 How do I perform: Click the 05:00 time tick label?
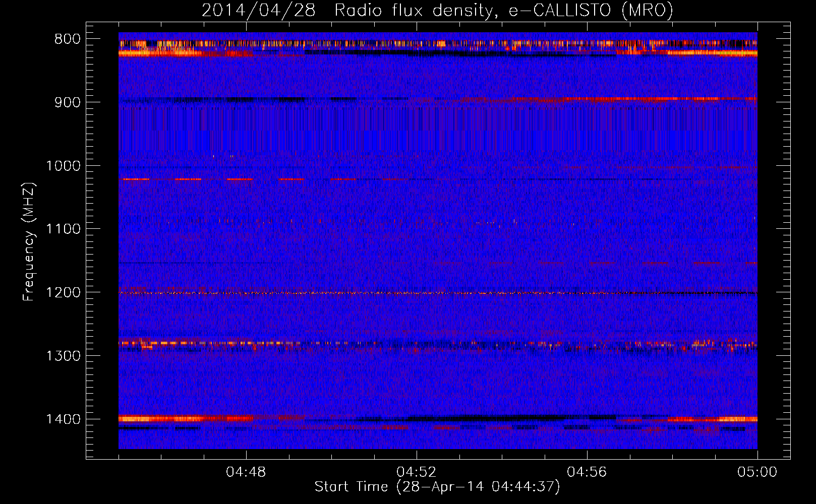pyautogui.click(x=757, y=472)
